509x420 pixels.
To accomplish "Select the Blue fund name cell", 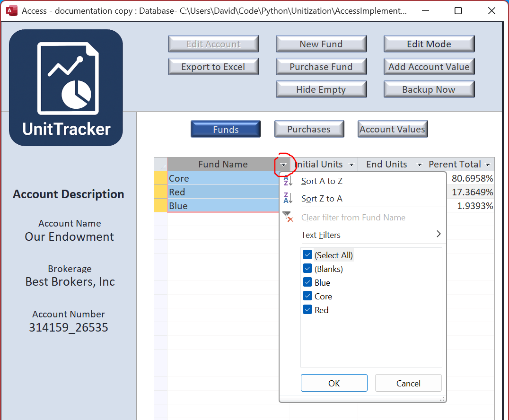I will (223, 205).
